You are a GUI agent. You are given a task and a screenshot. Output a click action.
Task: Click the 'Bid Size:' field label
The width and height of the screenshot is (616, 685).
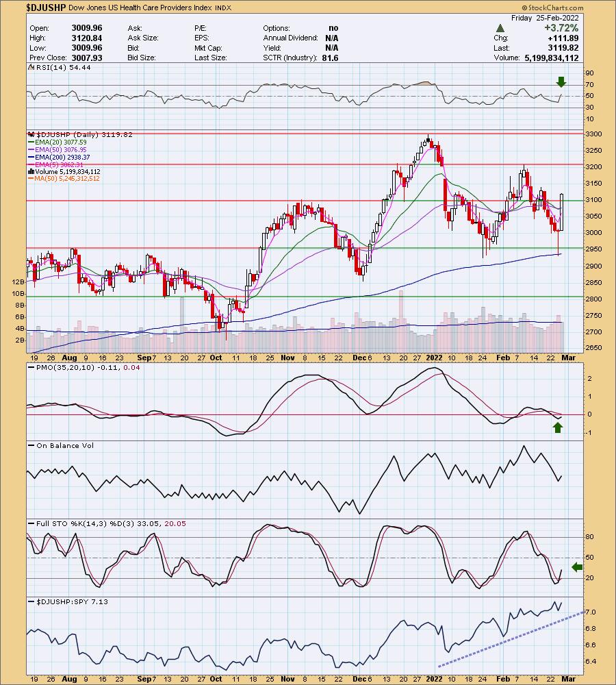[x=140, y=58]
